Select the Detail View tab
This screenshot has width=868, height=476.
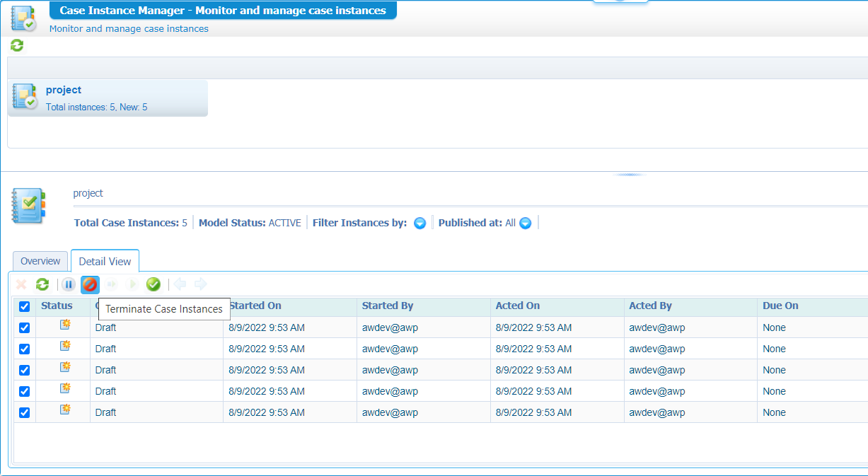(105, 262)
